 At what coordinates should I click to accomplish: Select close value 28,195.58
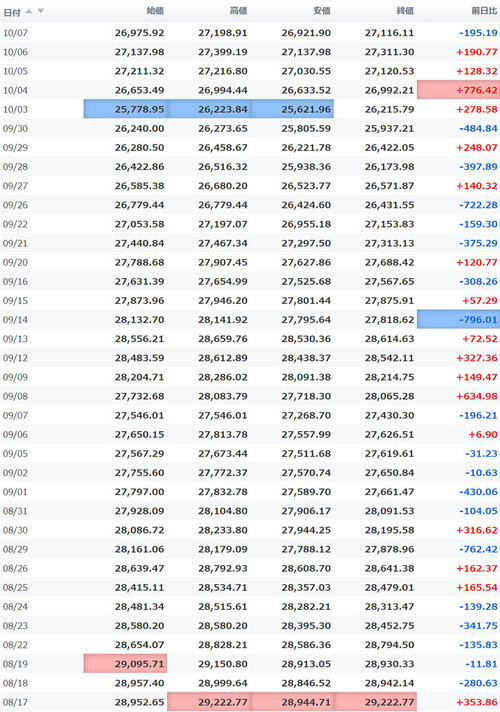(389, 530)
